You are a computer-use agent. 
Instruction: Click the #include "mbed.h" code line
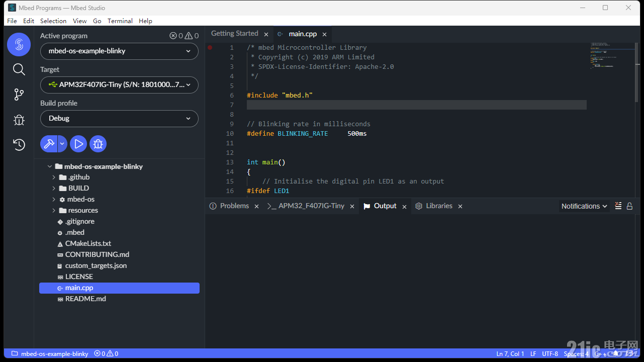280,95
